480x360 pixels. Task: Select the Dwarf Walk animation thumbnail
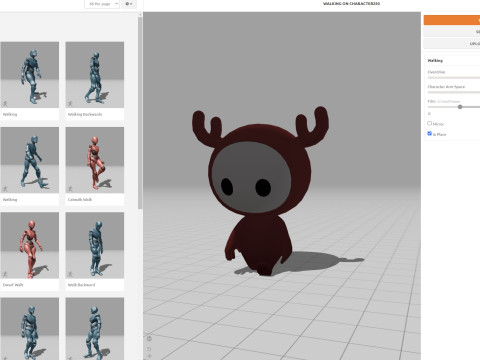pyautogui.click(x=29, y=245)
